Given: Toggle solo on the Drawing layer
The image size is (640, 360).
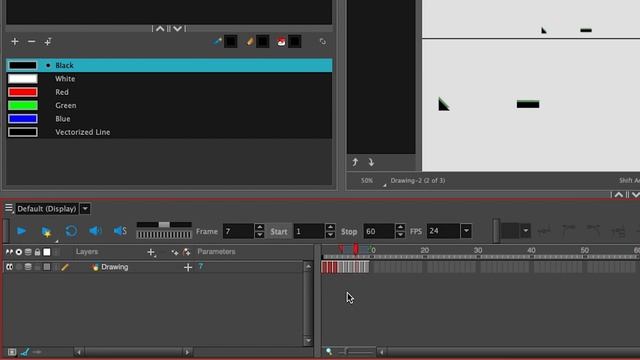Looking at the screenshot, I should (19, 267).
